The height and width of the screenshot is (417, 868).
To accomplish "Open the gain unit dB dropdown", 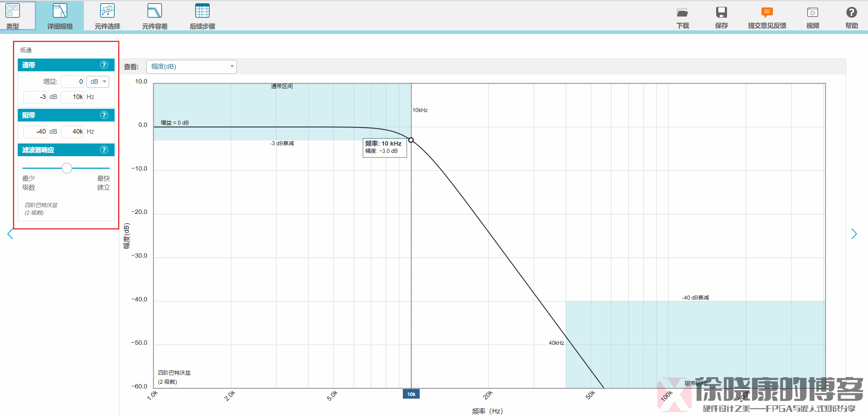I will point(98,82).
